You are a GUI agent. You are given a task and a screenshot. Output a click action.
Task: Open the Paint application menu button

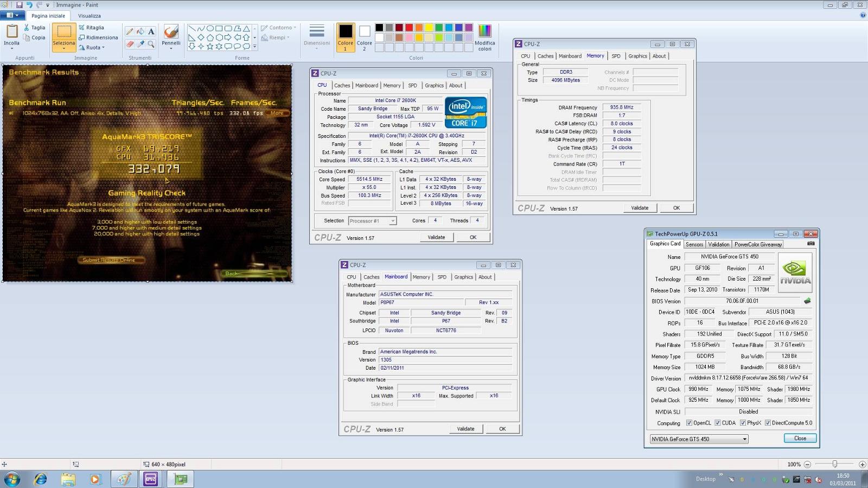pyautogui.click(x=12, y=15)
